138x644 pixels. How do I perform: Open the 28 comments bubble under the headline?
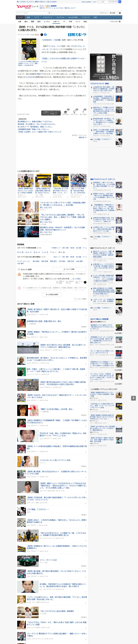coord(32,35)
